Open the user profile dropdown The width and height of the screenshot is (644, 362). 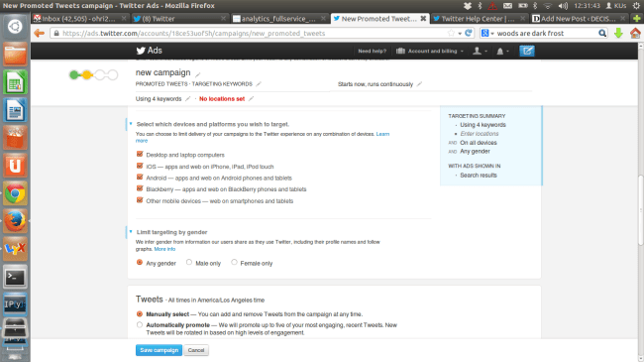coord(480,51)
